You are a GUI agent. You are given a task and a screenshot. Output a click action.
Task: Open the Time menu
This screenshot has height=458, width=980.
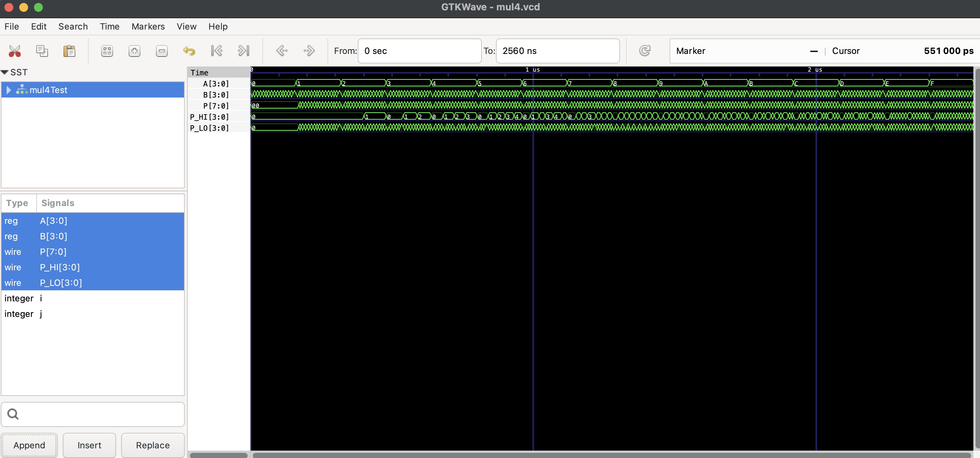109,26
